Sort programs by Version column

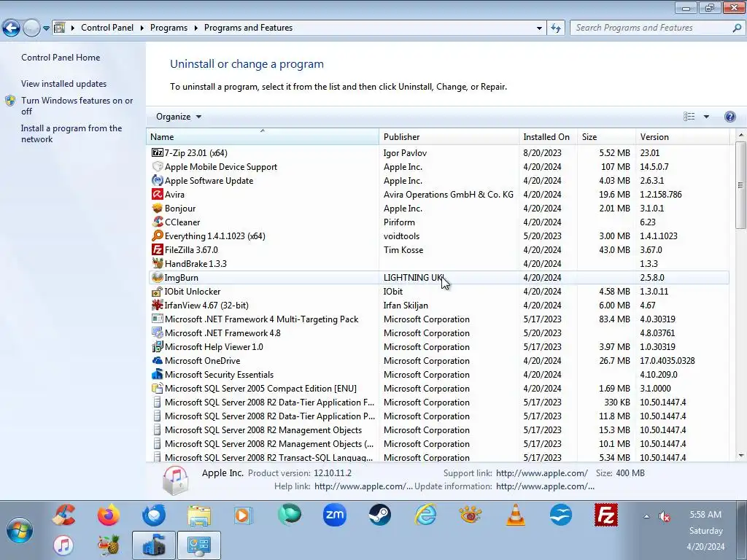click(682, 136)
